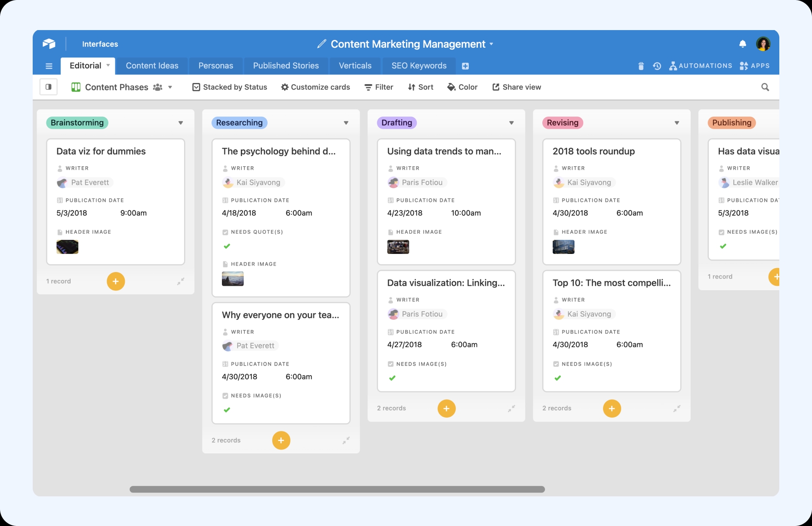Open the hamburger tables menu
The height and width of the screenshot is (526, 812).
[x=49, y=66]
